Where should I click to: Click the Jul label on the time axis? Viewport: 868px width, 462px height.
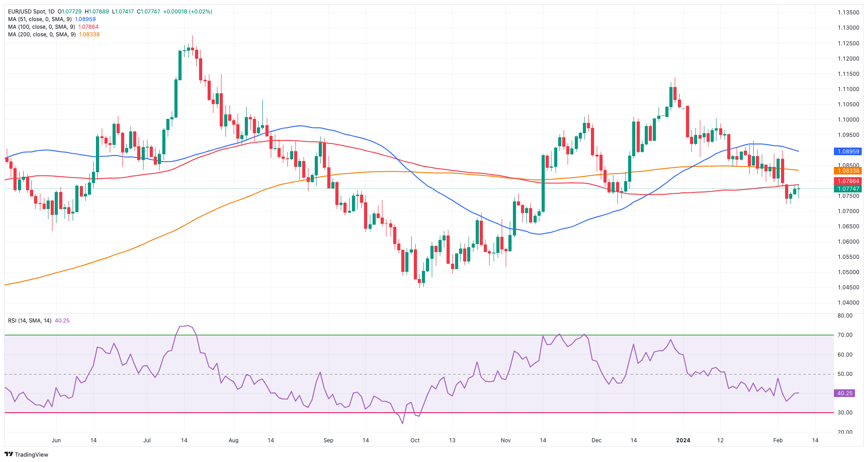tap(147, 440)
